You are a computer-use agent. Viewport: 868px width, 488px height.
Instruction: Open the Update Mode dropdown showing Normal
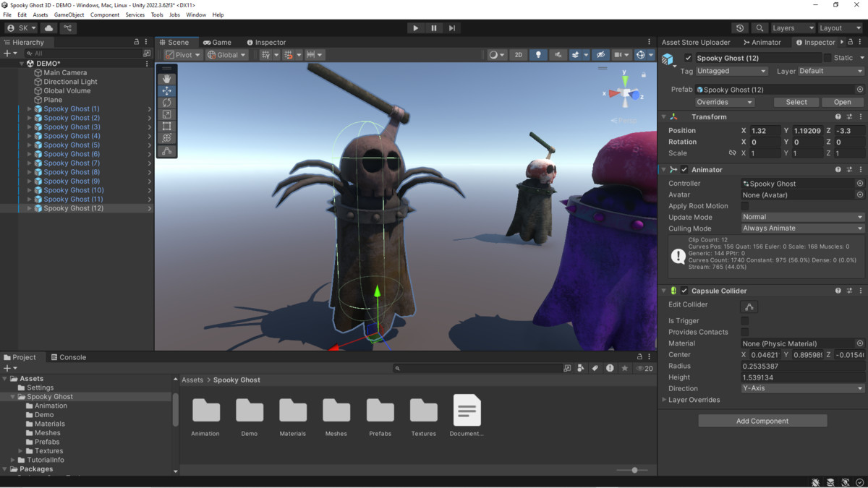(x=802, y=217)
